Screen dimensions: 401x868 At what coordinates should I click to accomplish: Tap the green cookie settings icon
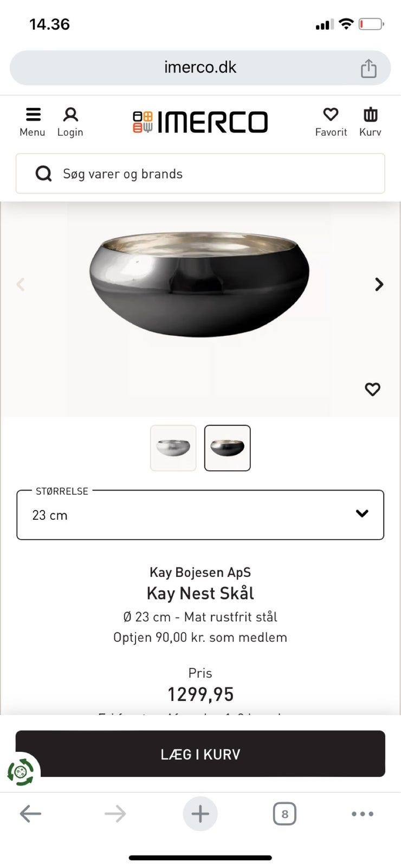pyautogui.click(x=21, y=771)
